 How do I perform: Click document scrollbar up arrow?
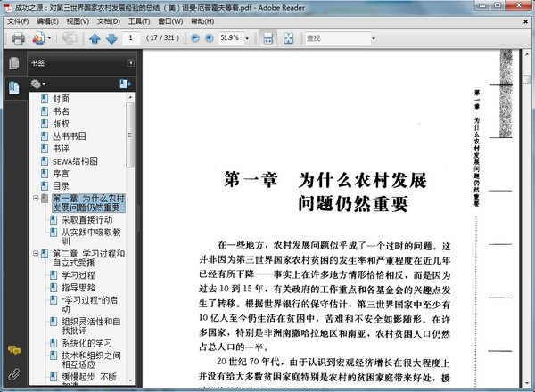tap(527, 54)
